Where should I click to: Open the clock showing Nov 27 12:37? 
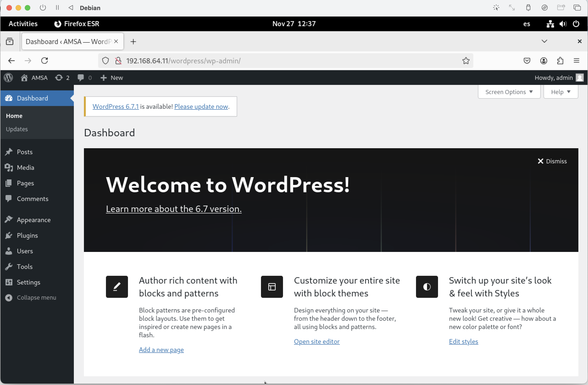pos(294,24)
